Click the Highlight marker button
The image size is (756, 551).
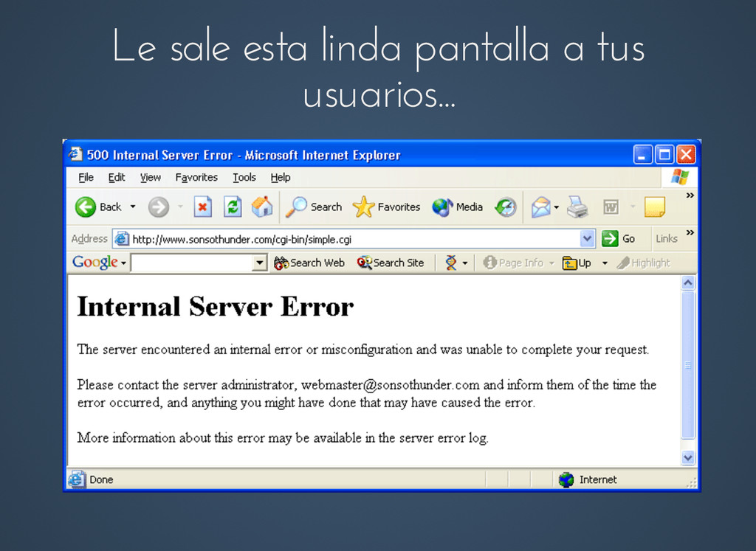(644, 263)
